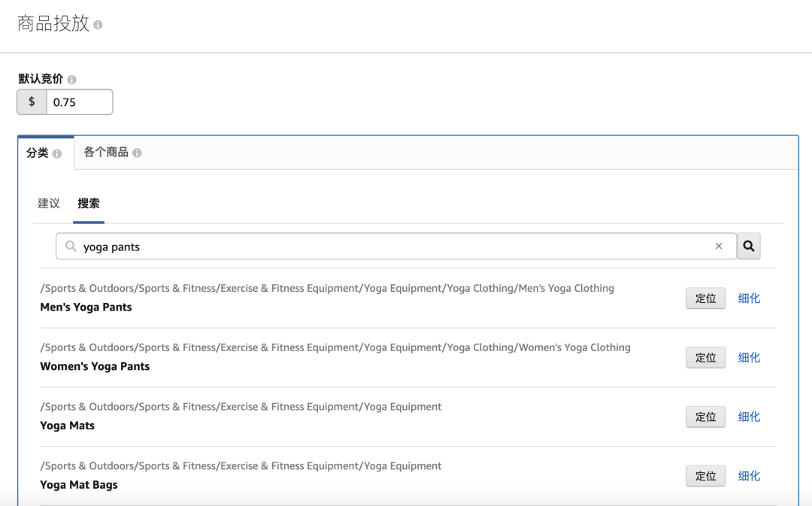Viewport: 812px width, 506px height.
Task: Click info icon next to 商品投放 heading
Action: point(98,25)
